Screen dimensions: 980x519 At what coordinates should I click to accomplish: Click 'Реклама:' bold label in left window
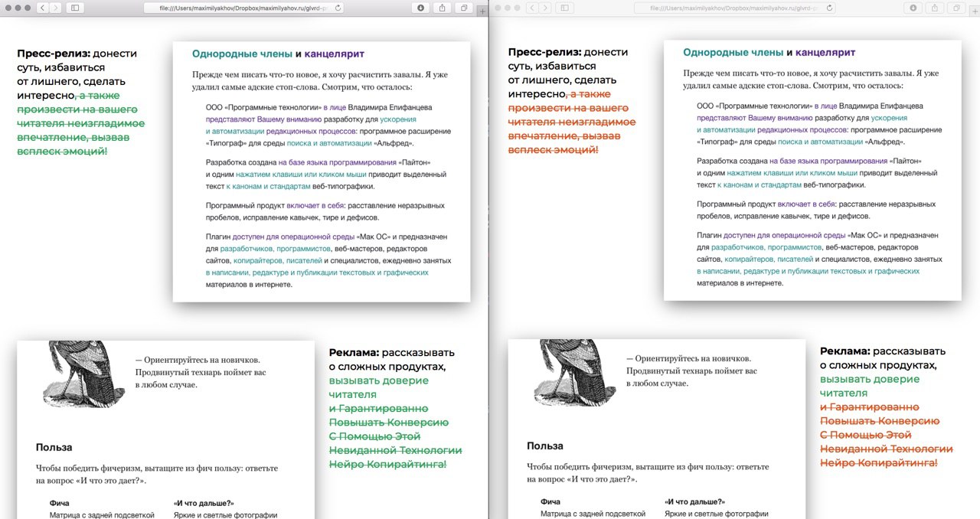[354, 353]
